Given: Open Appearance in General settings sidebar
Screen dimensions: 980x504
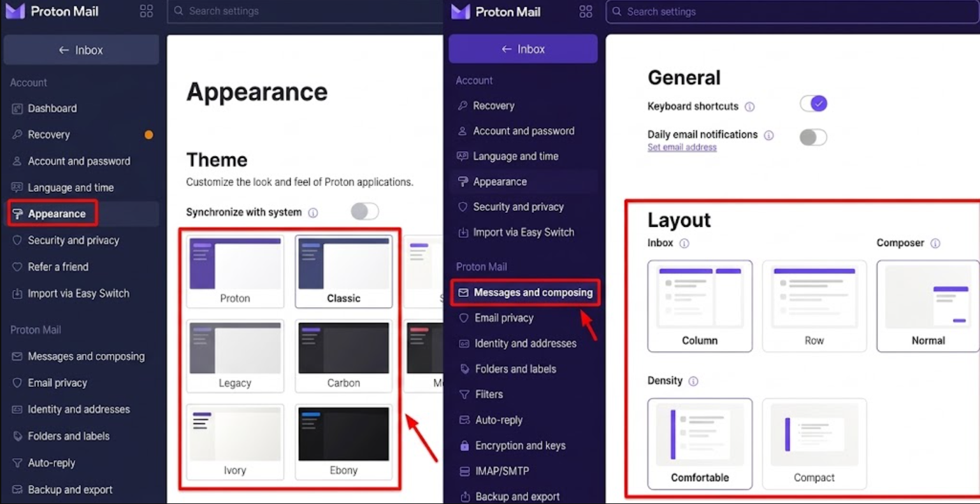Looking at the screenshot, I should coord(523,182).
